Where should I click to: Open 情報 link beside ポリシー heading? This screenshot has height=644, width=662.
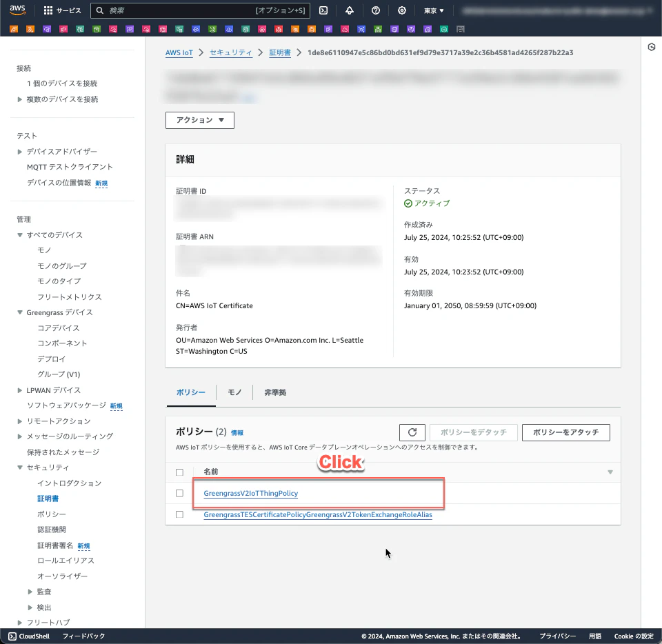click(237, 432)
